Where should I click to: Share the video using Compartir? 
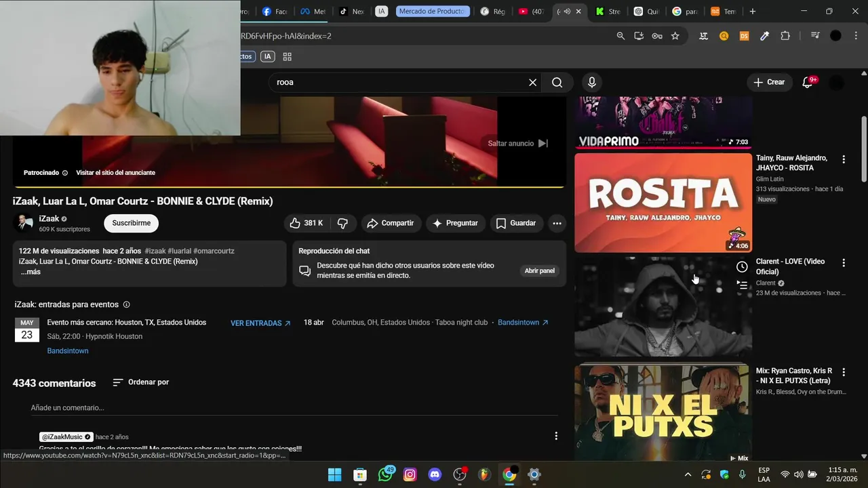pyautogui.click(x=391, y=223)
